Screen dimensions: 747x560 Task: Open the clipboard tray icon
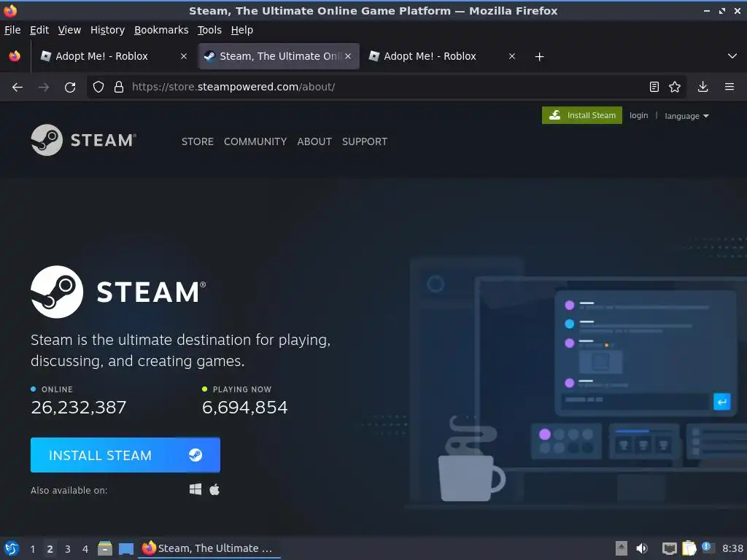tap(689, 548)
